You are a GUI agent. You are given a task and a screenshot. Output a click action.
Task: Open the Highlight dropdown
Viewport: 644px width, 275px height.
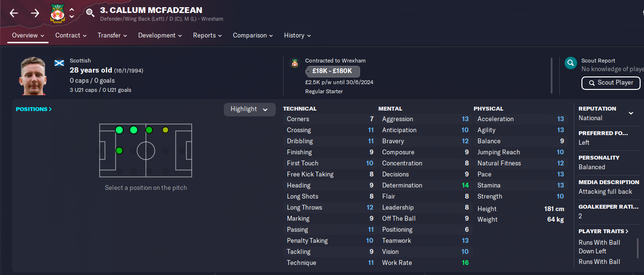250,109
